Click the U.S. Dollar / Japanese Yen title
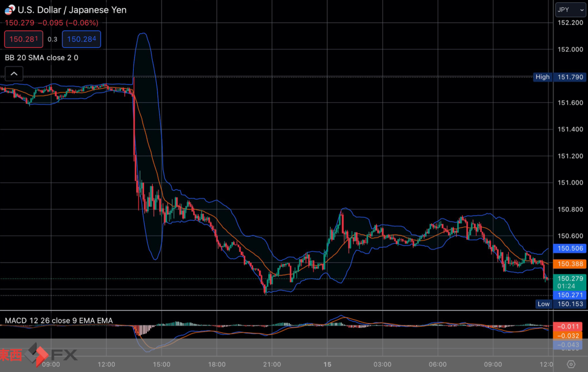This screenshot has width=588, height=372. (x=72, y=10)
